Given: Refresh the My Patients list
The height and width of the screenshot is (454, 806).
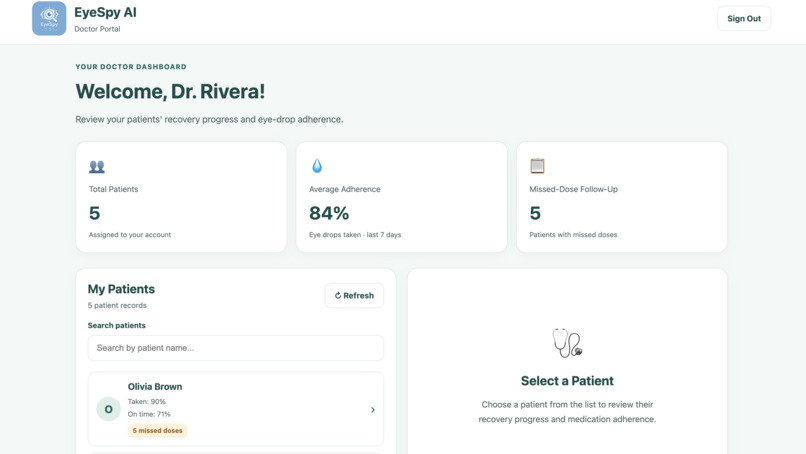Looking at the screenshot, I should [354, 296].
